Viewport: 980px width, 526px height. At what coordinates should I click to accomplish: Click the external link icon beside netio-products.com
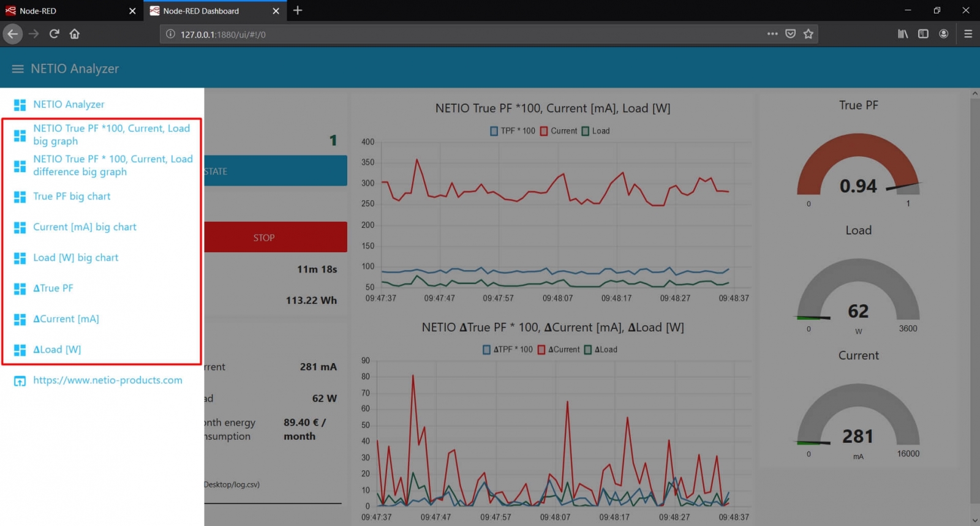[x=20, y=381]
